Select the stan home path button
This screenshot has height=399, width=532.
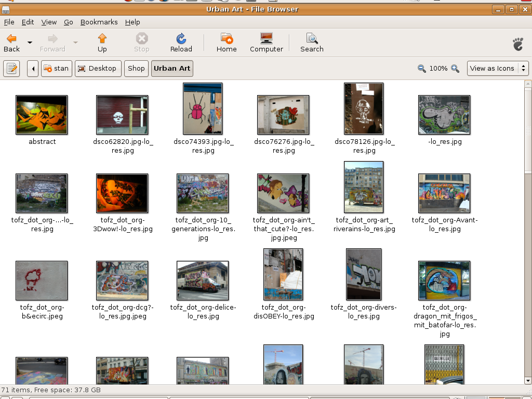[56, 69]
